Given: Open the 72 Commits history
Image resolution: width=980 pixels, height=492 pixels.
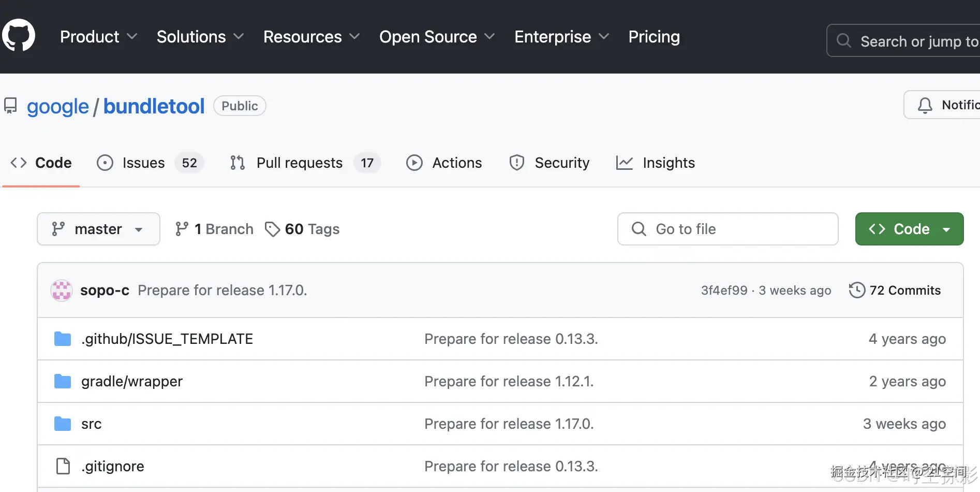Looking at the screenshot, I should pos(895,291).
